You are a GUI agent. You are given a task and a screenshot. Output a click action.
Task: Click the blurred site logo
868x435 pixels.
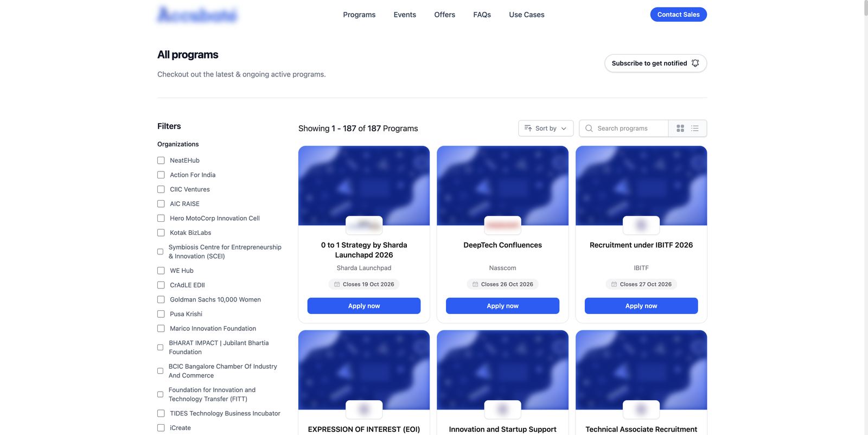coord(197,15)
